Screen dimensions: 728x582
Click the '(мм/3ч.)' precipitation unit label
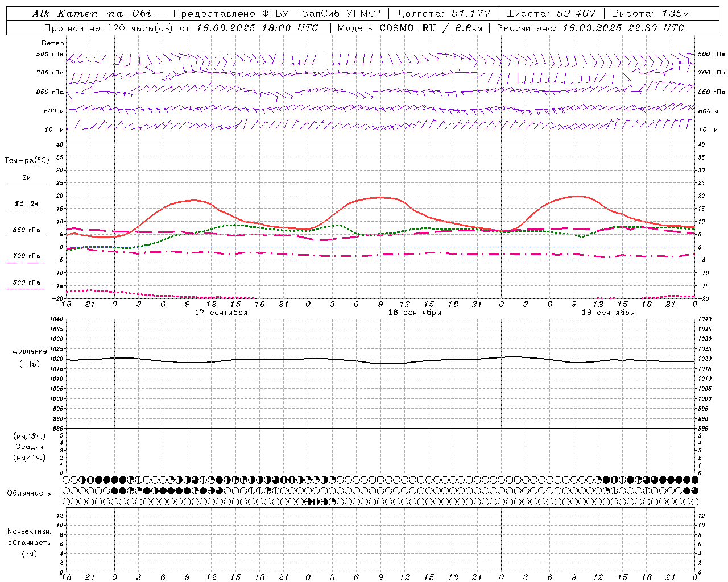pyautogui.click(x=30, y=436)
